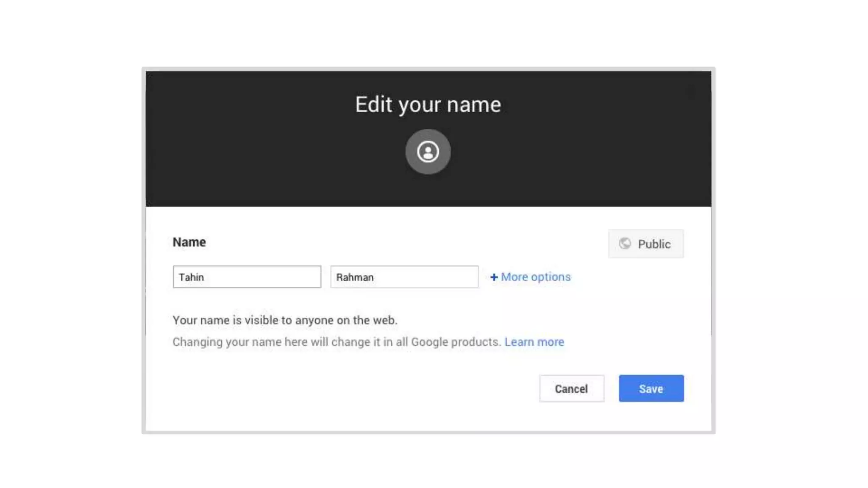Screen dimensions: 868x488
Task: Click the Public label text
Action: coord(654,244)
